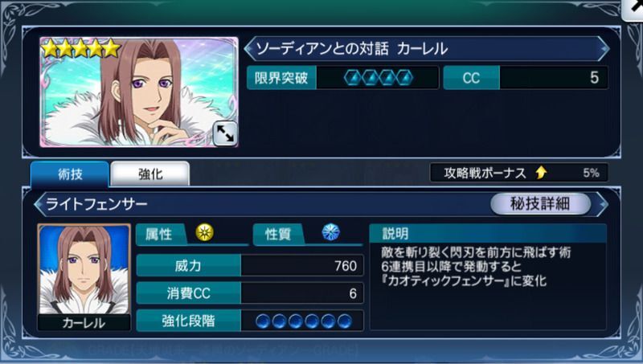Close the detail window at top right
Image resolution: width=643 pixels, height=364 pixels.
633,9
